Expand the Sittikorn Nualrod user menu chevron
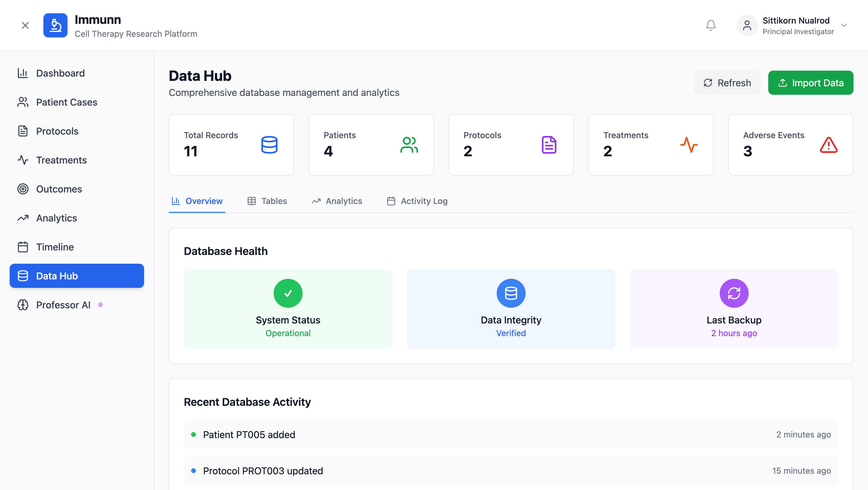 [843, 25]
